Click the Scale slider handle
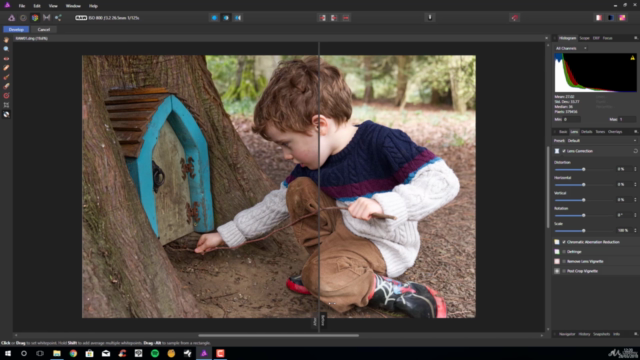Image resolution: width=640 pixels, height=360 pixels. (x=584, y=231)
